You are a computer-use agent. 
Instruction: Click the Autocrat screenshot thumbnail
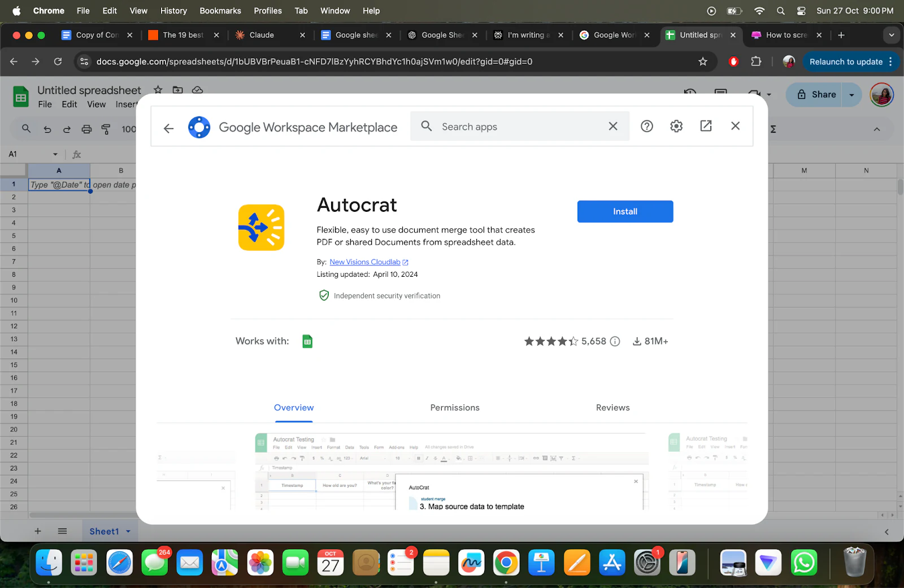451,472
